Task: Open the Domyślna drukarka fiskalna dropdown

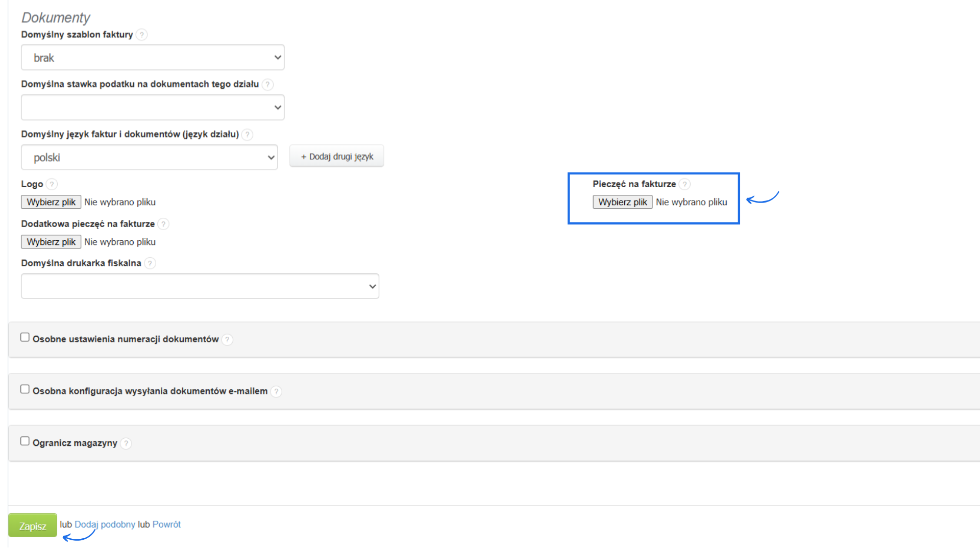Action: pos(200,287)
